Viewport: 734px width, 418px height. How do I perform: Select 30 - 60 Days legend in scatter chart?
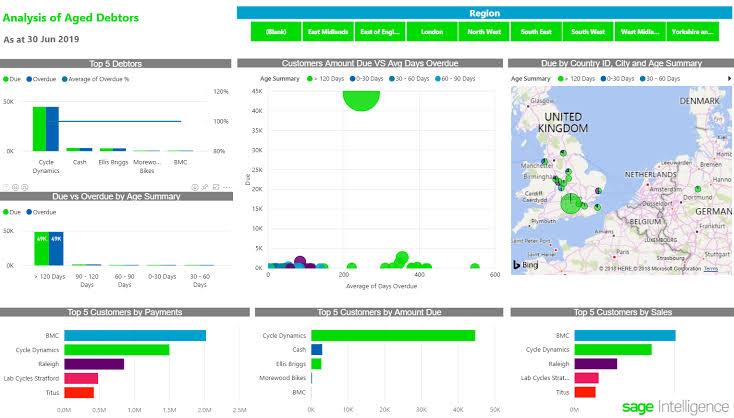pyautogui.click(x=409, y=79)
